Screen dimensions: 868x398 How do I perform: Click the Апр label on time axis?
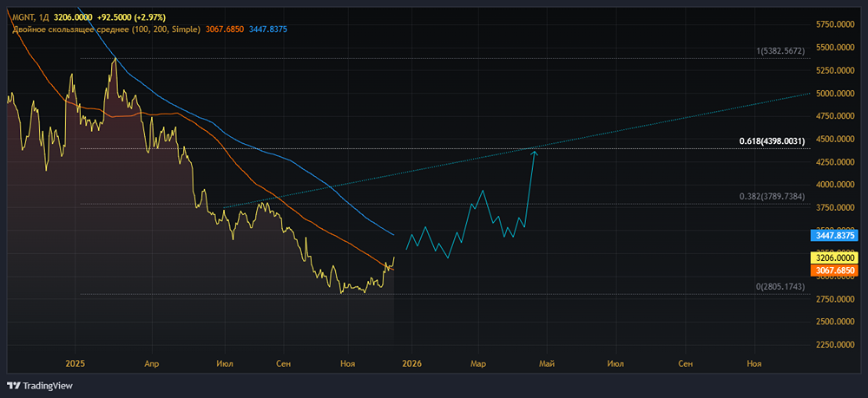[x=152, y=365]
